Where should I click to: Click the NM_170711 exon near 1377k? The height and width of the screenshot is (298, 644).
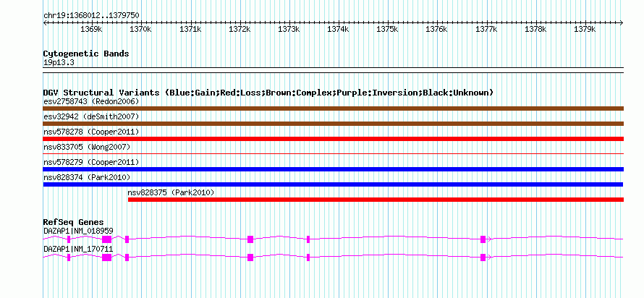(483, 257)
